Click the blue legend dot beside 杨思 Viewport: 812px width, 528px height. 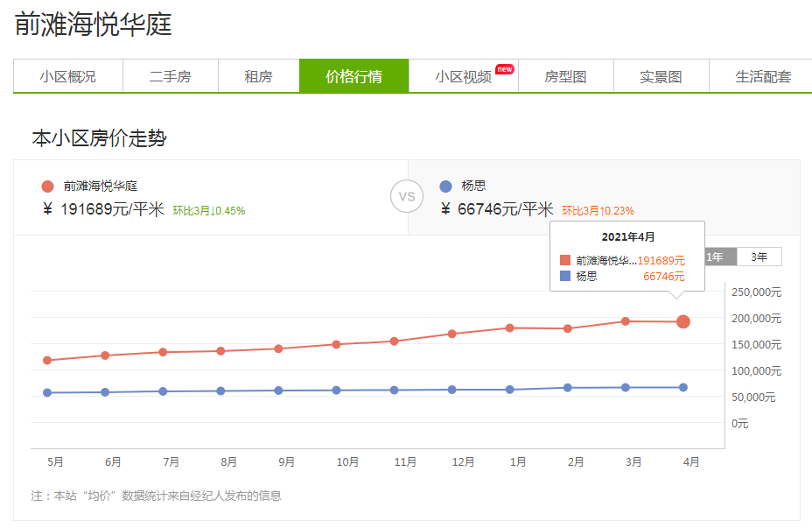point(446,187)
